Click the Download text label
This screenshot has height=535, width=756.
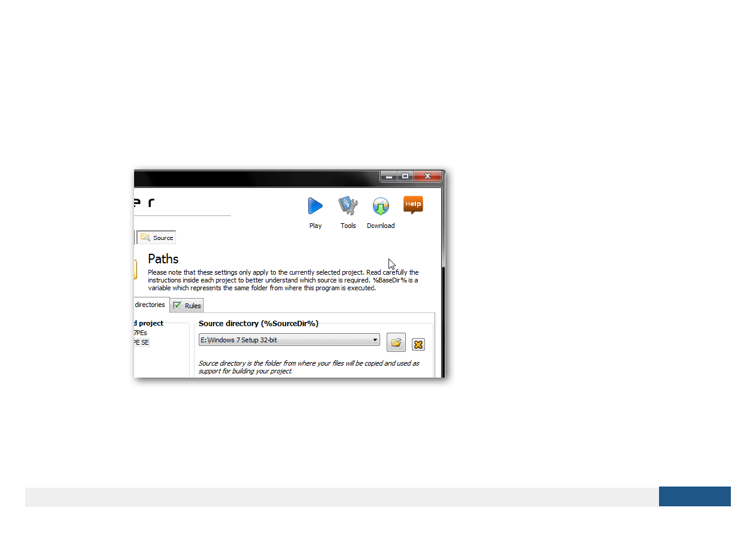381,226
